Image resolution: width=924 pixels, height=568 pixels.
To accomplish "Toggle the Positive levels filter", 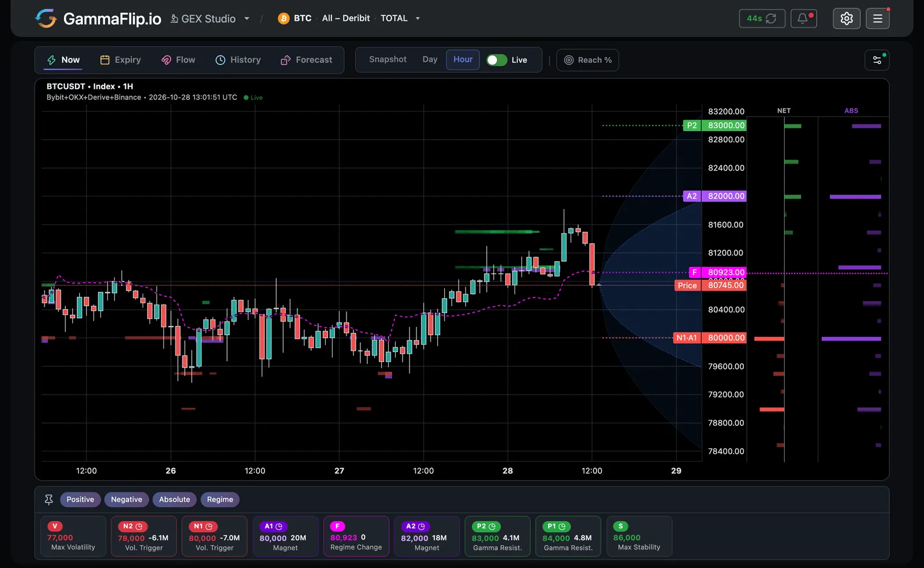I will click(x=80, y=500).
